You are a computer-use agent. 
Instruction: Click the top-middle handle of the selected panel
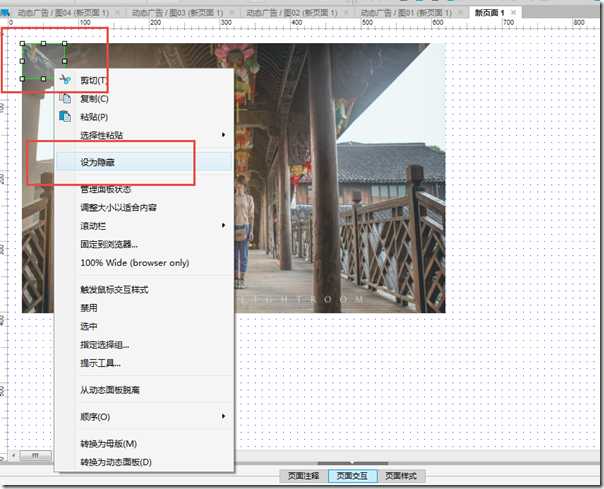click(x=43, y=44)
